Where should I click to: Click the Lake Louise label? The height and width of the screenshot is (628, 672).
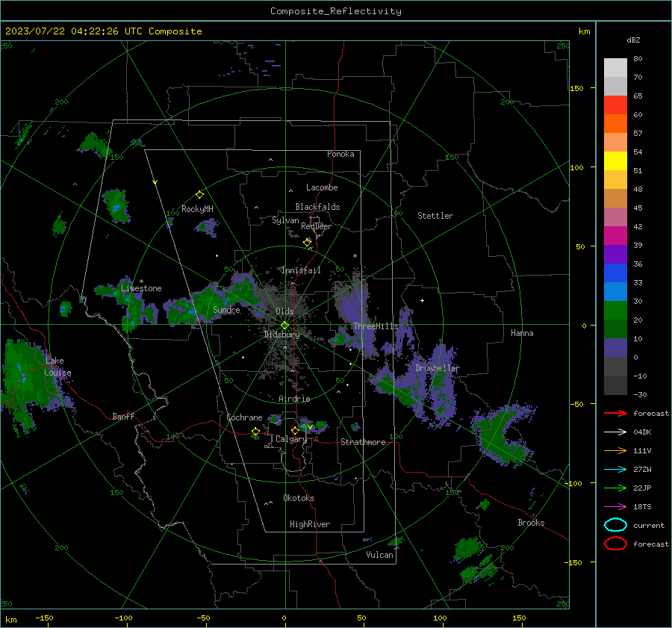point(57,367)
